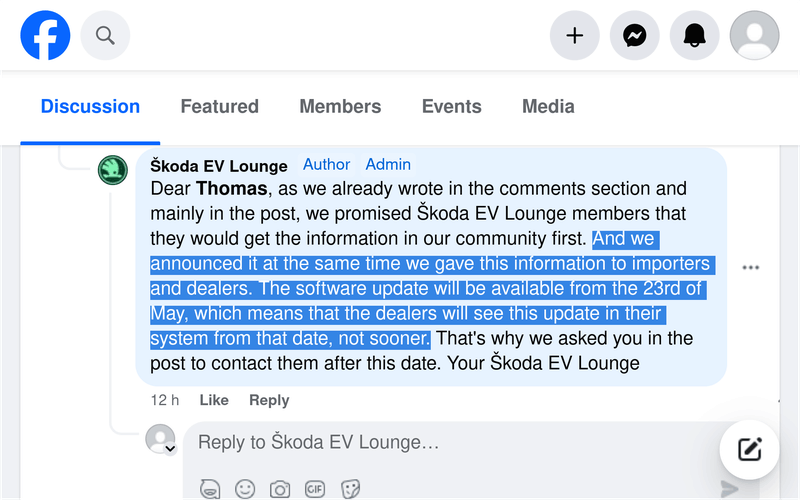The height and width of the screenshot is (500, 800).
Task: Insert an emoji using the smiley icon
Action: tap(245, 489)
